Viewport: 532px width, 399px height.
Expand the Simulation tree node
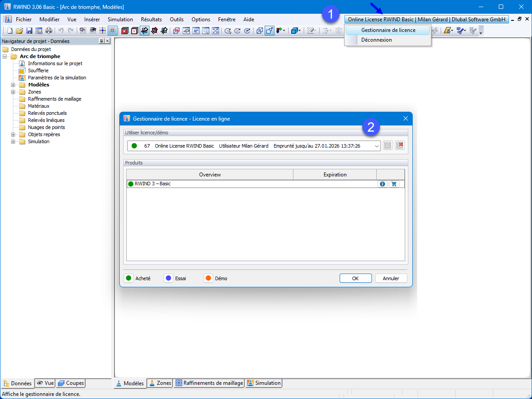click(x=13, y=141)
